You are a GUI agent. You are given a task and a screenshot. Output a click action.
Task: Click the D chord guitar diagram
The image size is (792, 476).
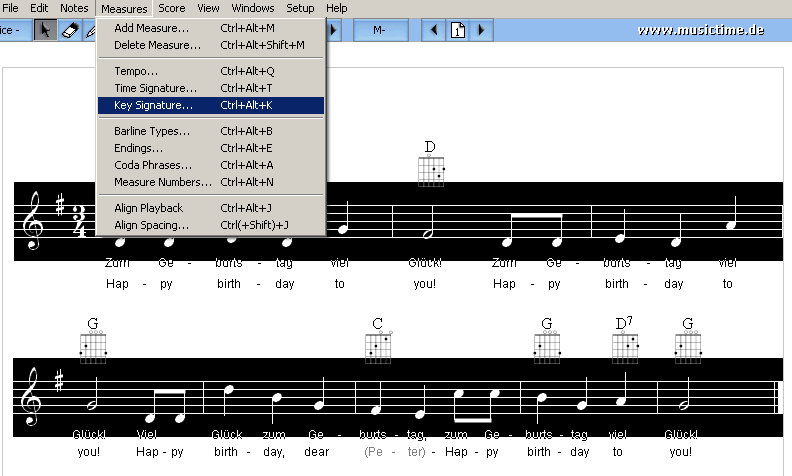click(431, 171)
